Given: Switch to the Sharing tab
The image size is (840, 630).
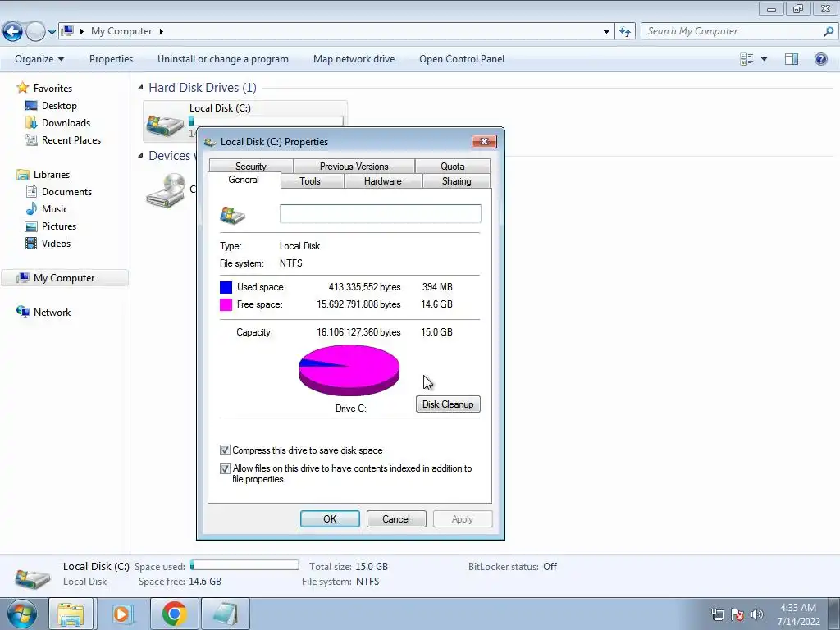Looking at the screenshot, I should (x=456, y=181).
